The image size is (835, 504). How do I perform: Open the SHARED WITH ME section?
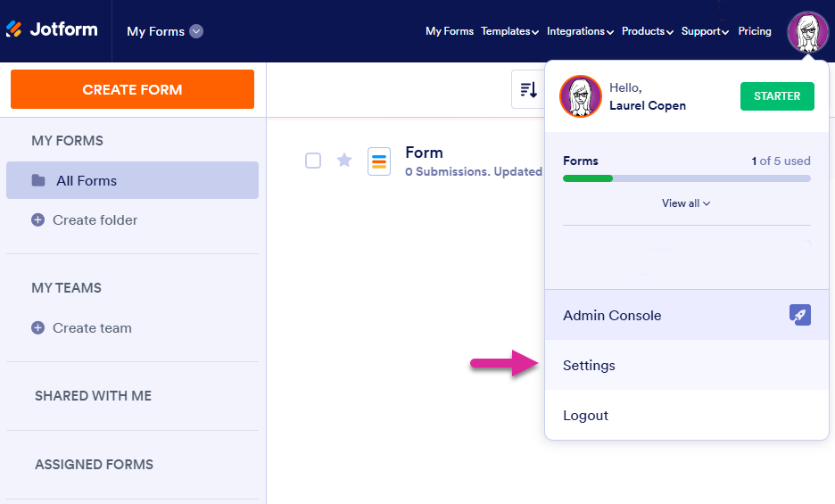tap(93, 396)
